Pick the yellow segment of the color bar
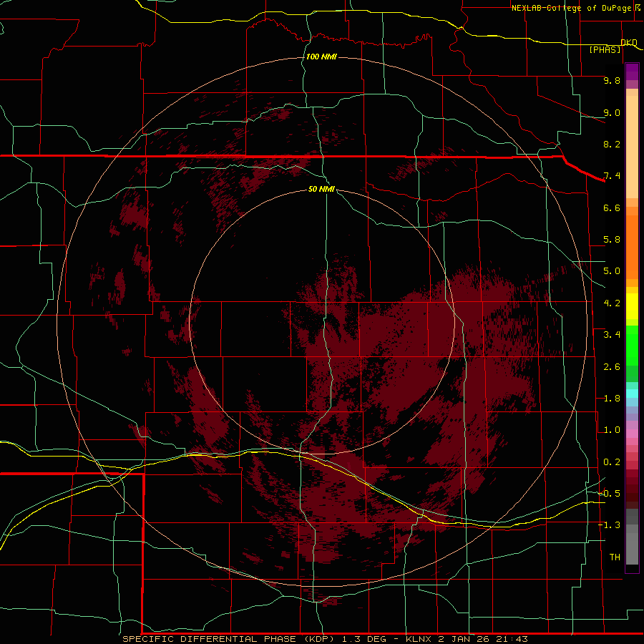The height and width of the screenshot is (644, 644). (x=632, y=306)
